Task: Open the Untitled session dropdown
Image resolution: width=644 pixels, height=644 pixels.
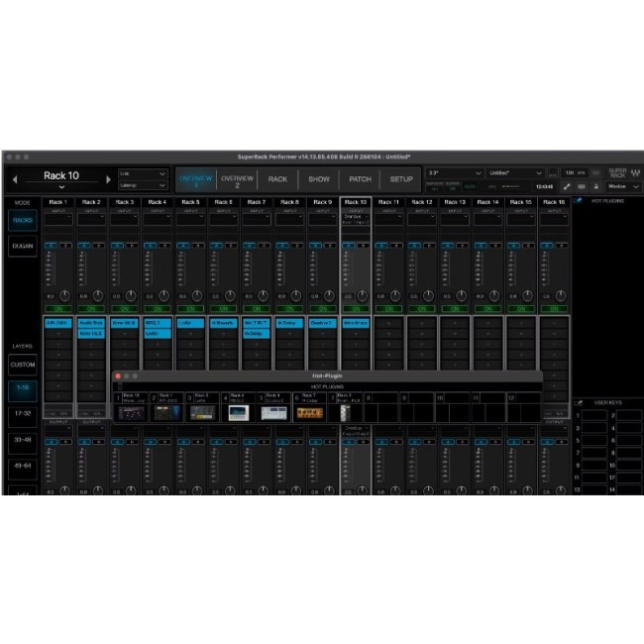Action: click(515, 172)
